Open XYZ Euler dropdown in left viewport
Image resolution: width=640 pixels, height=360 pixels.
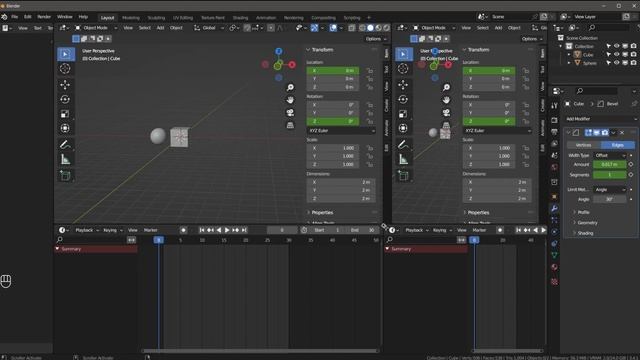pyautogui.click(x=341, y=131)
